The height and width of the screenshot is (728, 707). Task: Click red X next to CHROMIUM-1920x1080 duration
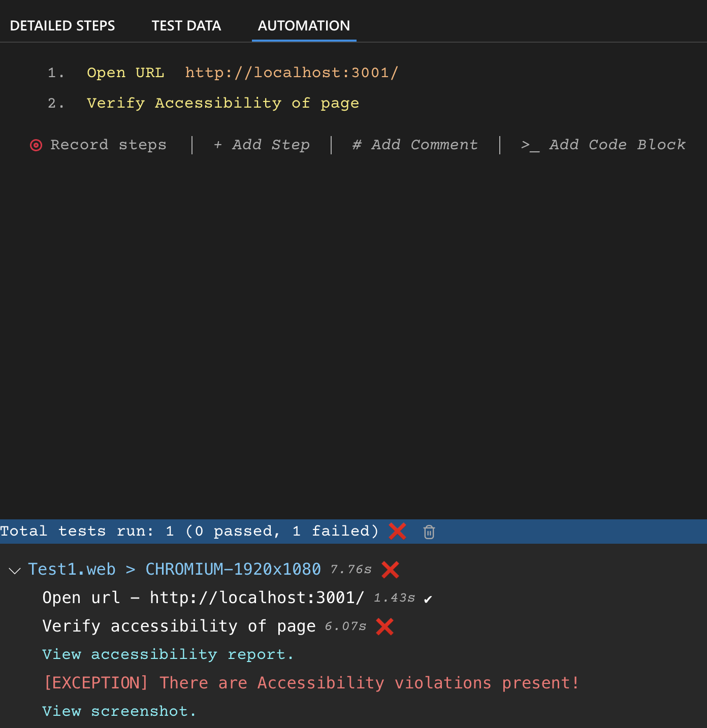390,570
